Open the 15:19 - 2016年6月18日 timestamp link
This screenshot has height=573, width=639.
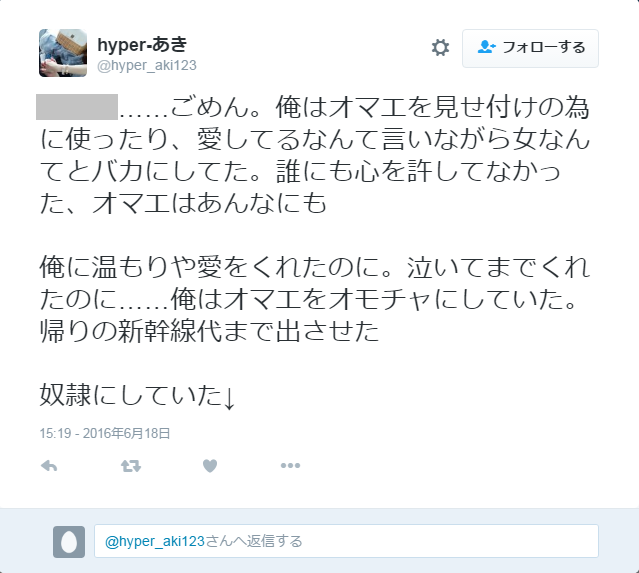[104, 433]
